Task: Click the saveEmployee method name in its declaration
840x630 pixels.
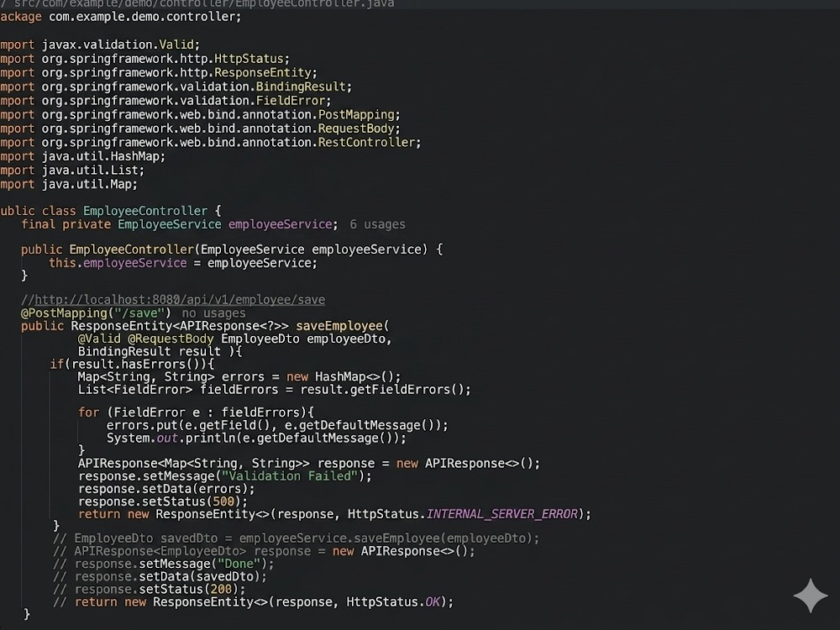Action: click(x=339, y=326)
